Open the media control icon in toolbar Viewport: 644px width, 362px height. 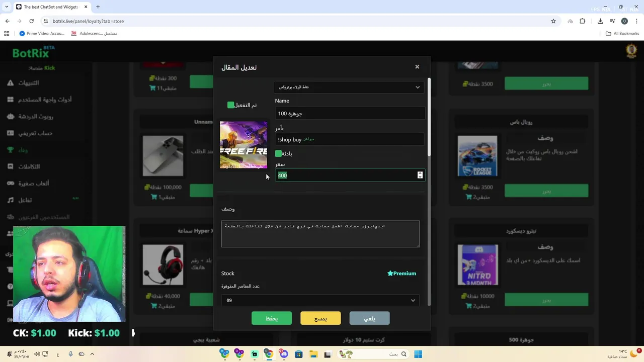(x=612, y=21)
